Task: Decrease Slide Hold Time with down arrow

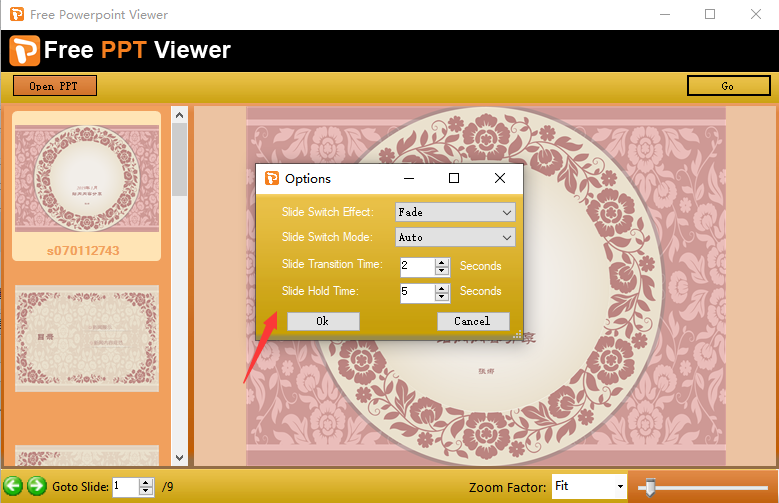Action: 442,297
